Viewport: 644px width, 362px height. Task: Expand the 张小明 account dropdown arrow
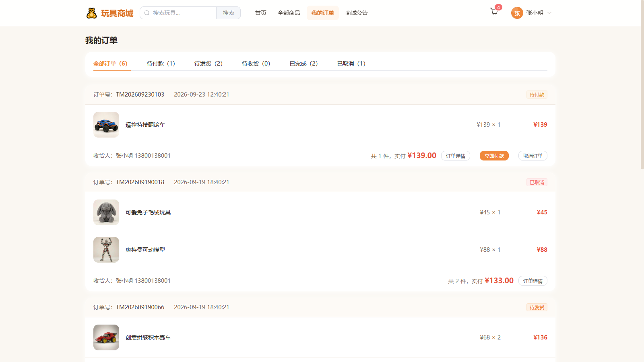549,13
